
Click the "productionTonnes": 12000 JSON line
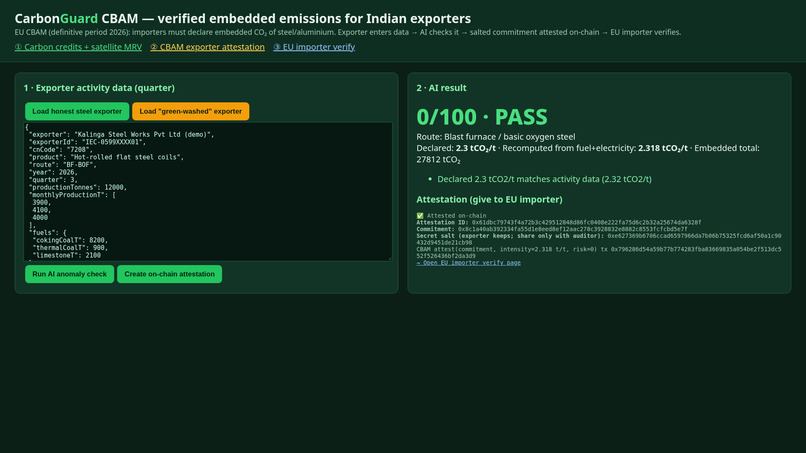78,188
